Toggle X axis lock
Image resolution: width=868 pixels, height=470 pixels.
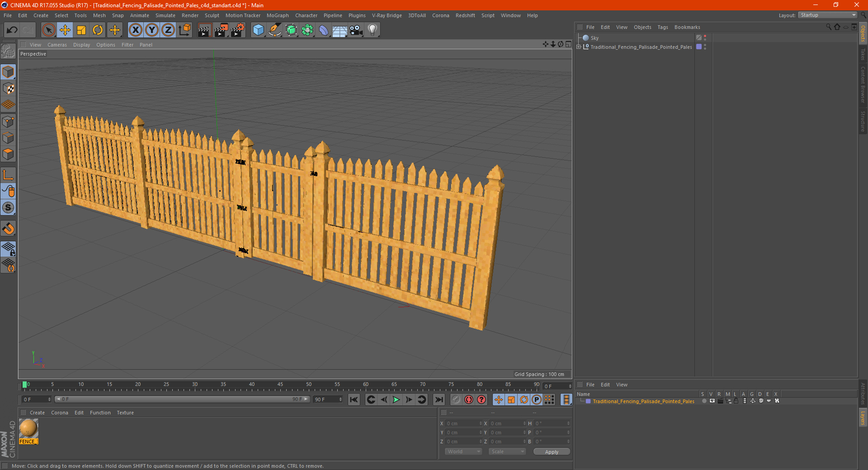point(135,30)
